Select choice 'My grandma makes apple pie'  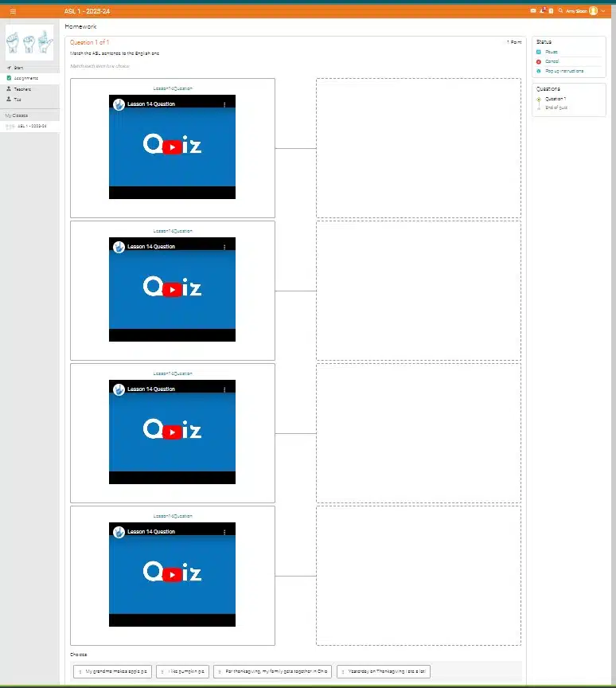(x=113, y=671)
